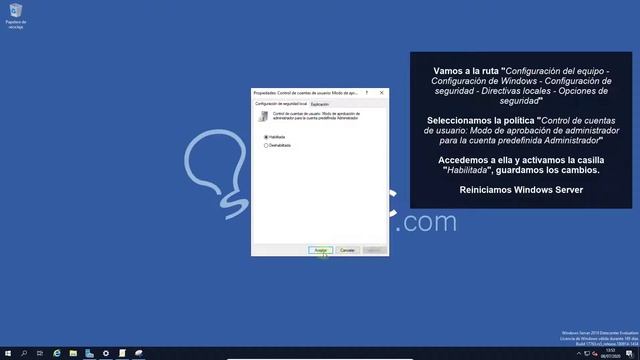This screenshot has width=640, height=360.
Task: Click the network icon in system tray
Action: 587,354
